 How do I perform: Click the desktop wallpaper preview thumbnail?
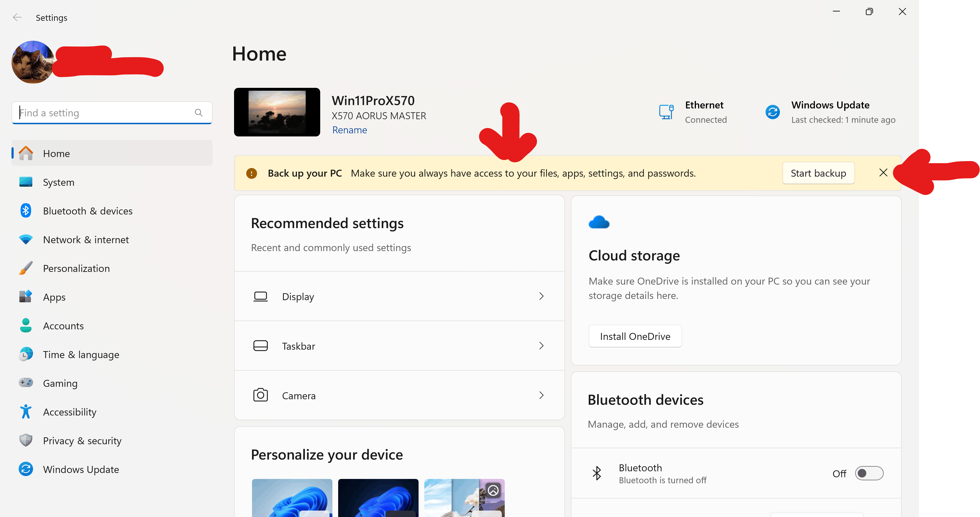pyautogui.click(x=277, y=112)
